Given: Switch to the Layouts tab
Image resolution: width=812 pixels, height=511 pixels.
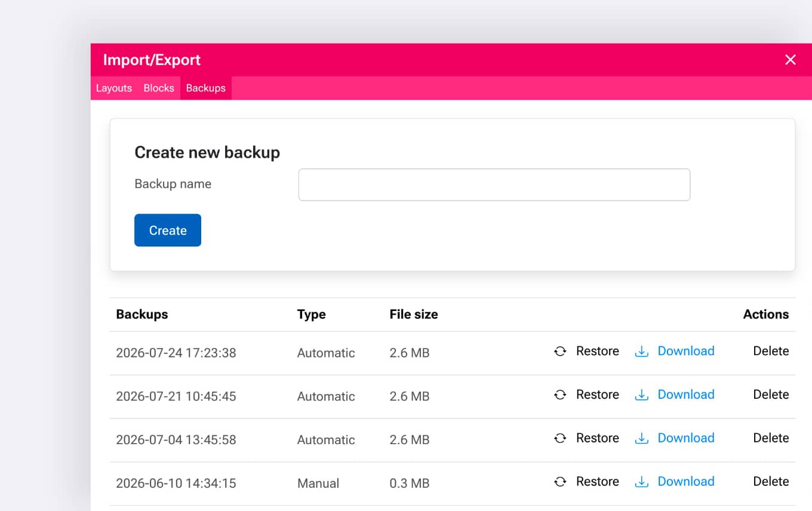Looking at the screenshot, I should (114, 88).
